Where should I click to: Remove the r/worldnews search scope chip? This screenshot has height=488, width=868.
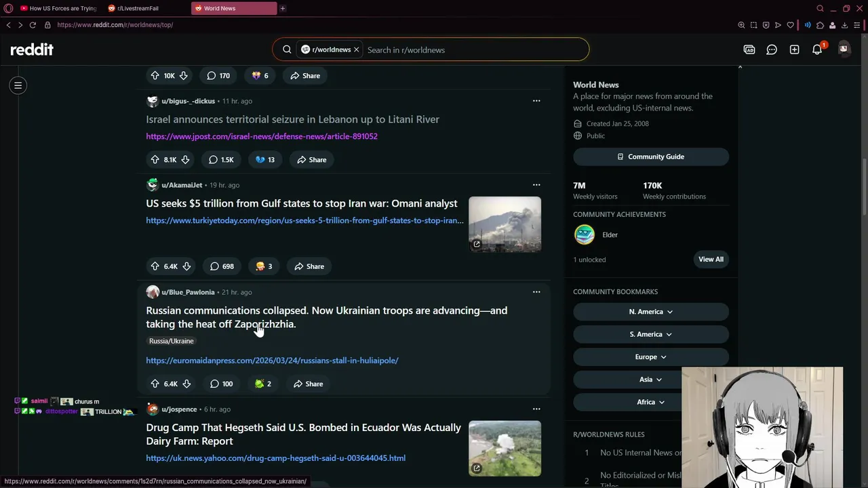356,49
